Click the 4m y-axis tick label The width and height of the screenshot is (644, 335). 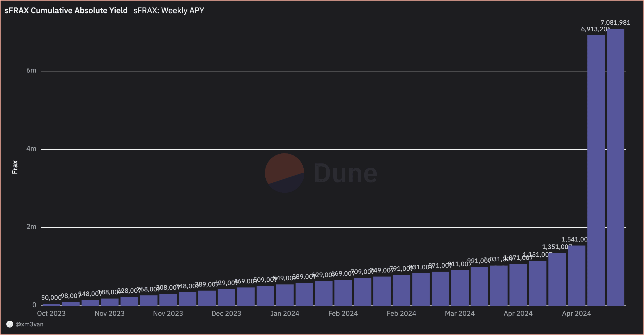[x=31, y=149]
